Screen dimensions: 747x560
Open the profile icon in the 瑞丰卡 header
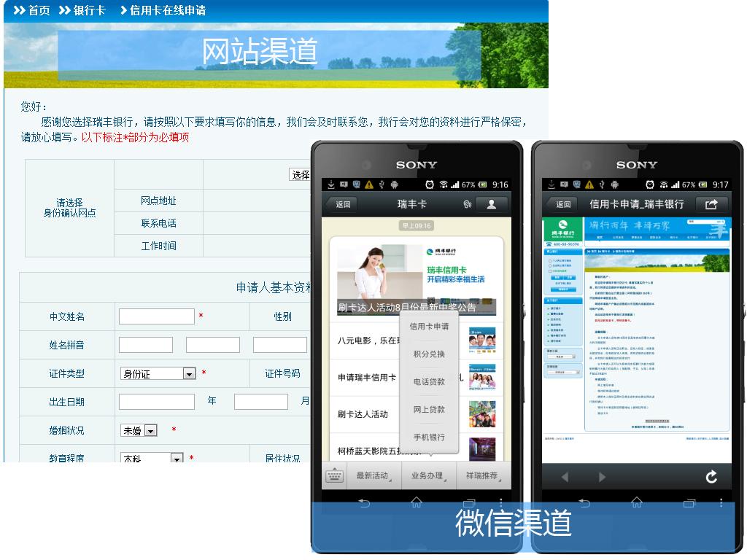pyautogui.click(x=491, y=204)
